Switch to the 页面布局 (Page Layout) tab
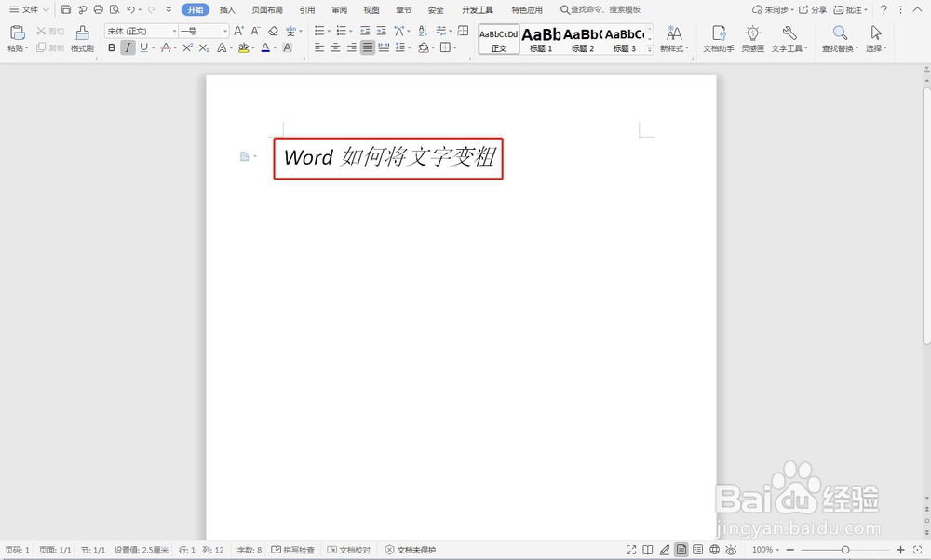 (267, 9)
